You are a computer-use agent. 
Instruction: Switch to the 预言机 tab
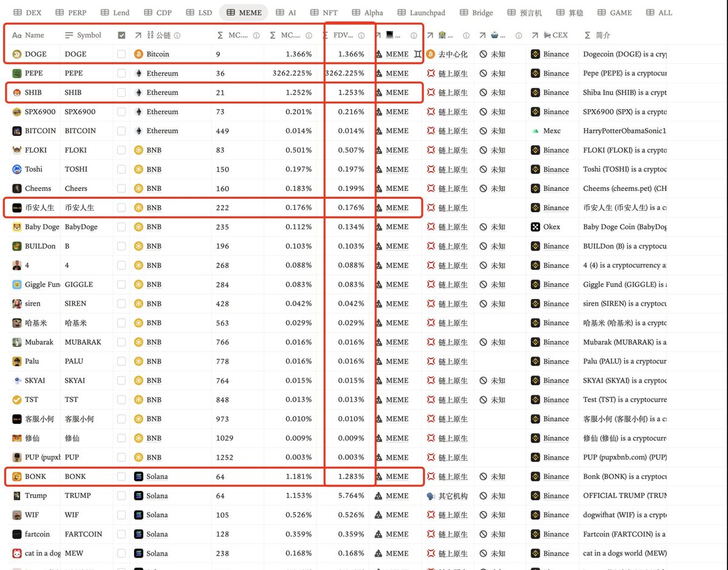tap(524, 12)
